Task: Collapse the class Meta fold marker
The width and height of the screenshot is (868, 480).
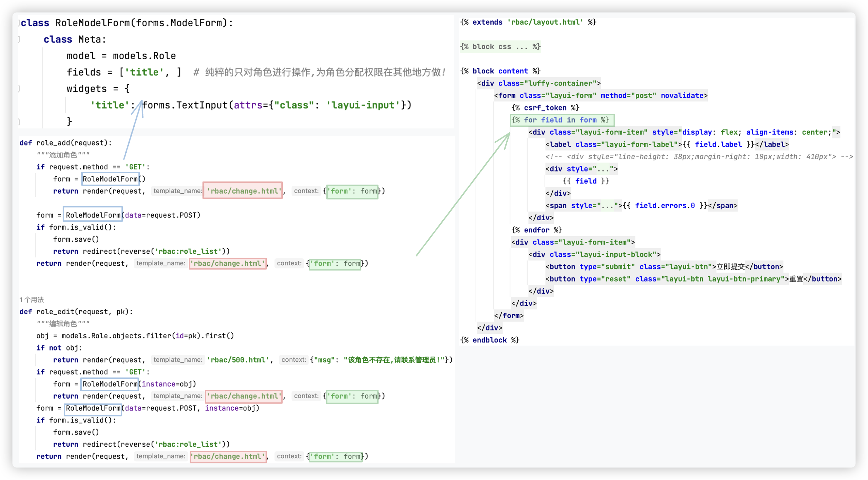Action: click(x=19, y=39)
